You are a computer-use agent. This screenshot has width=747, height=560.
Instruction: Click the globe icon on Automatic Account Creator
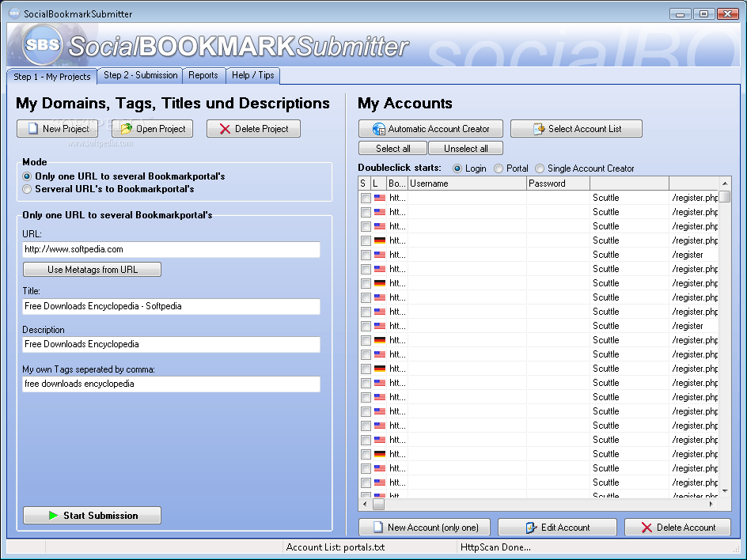click(379, 129)
